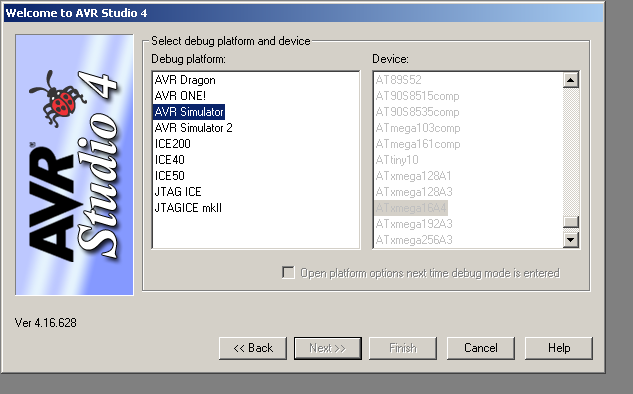Click device list scroll down arrow
This screenshot has height=394, width=633.
pos(571,240)
